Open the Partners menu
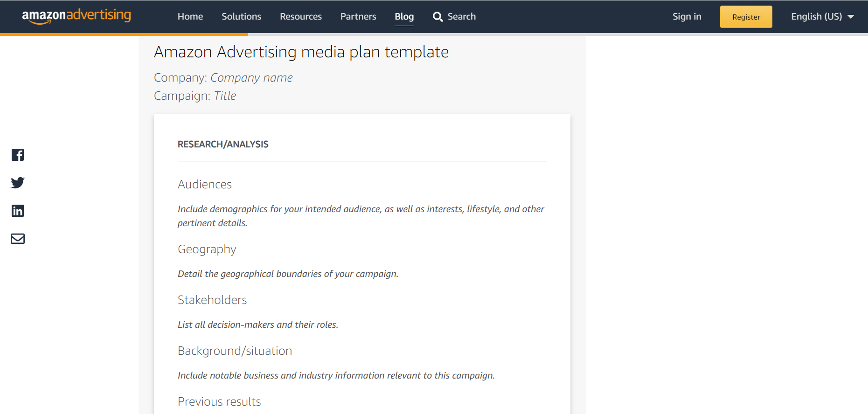This screenshot has width=868, height=414. (x=358, y=17)
